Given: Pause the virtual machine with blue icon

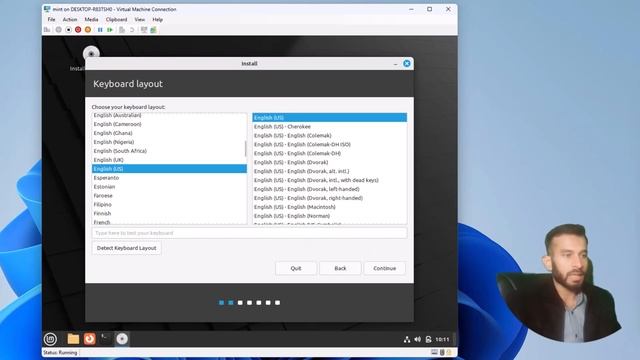Looking at the screenshot, I should pos(100,30).
